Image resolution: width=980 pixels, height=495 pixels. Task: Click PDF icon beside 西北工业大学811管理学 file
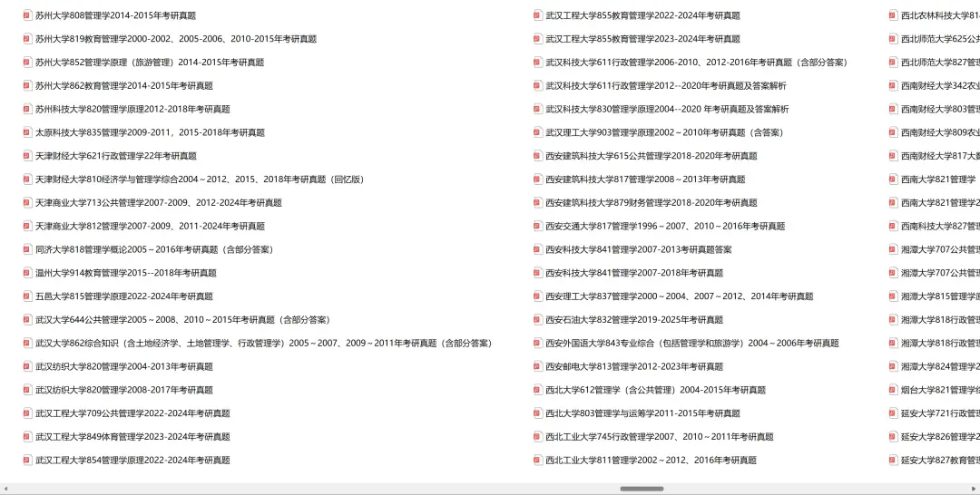[538, 460]
